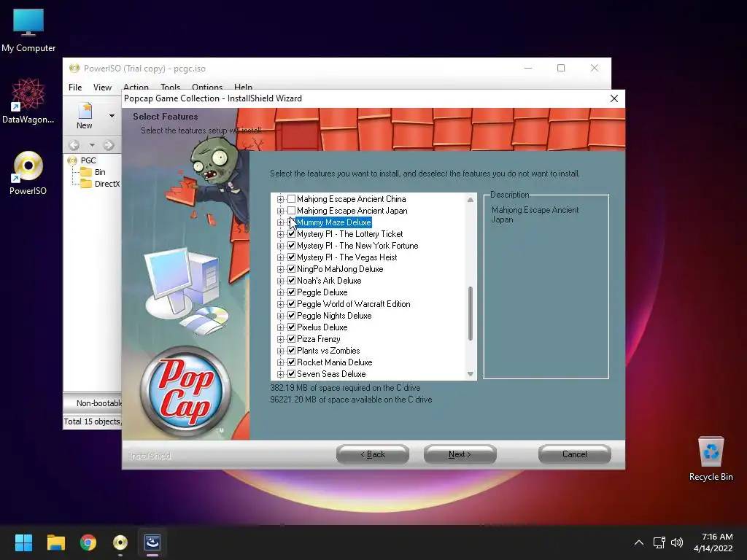Click the Next button
The height and width of the screenshot is (560, 747).
(x=460, y=454)
